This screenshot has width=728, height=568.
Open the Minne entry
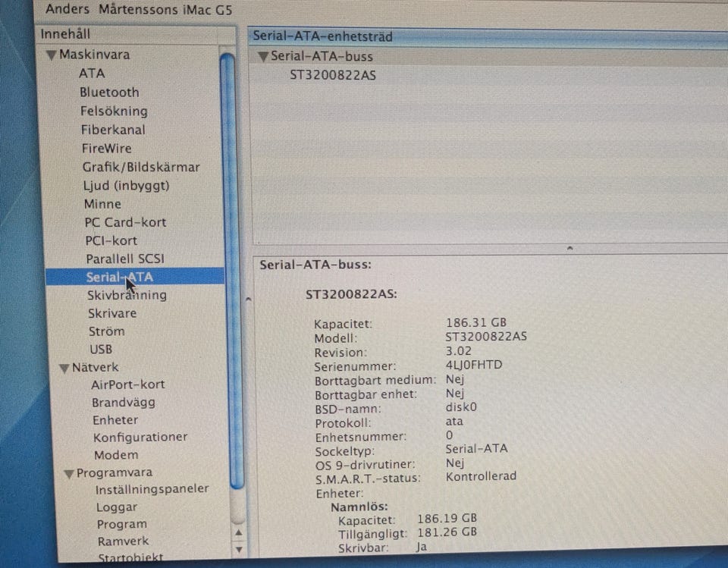pyautogui.click(x=102, y=204)
